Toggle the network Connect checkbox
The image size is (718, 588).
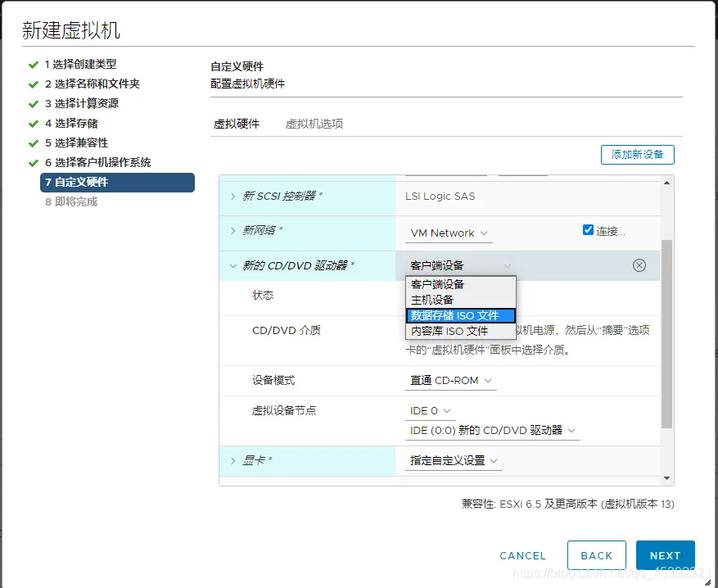(588, 230)
